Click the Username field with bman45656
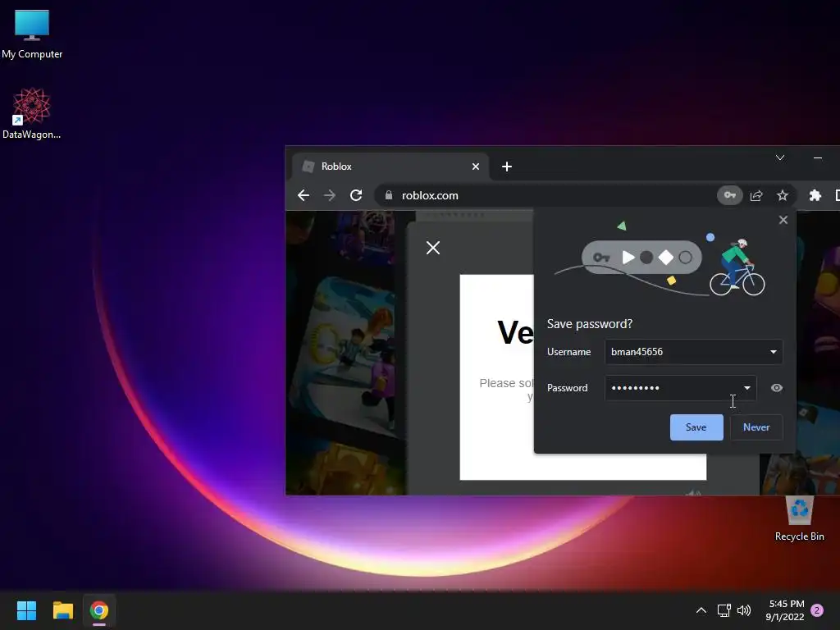The width and height of the screenshot is (840, 630). [694, 352]
